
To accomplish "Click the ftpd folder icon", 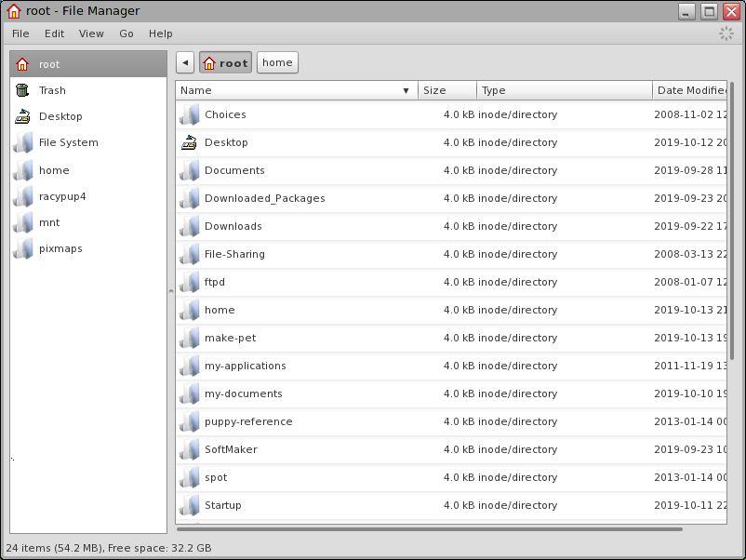I will (190, 282).
